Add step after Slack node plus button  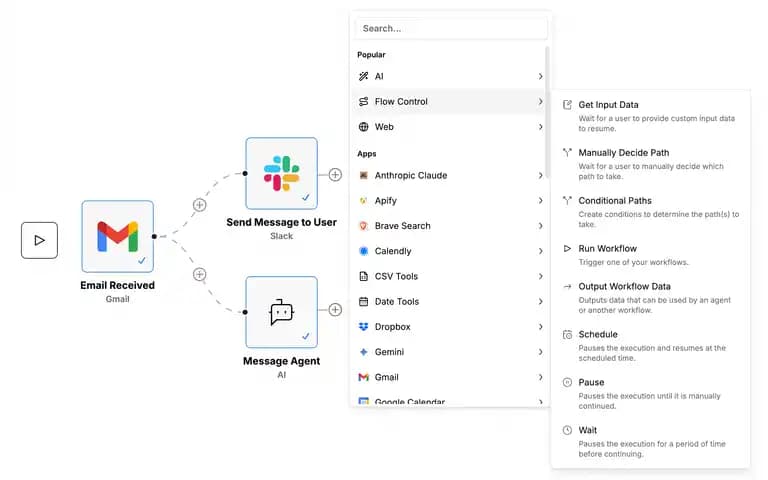pyautogui.click(x=335, y=174)
